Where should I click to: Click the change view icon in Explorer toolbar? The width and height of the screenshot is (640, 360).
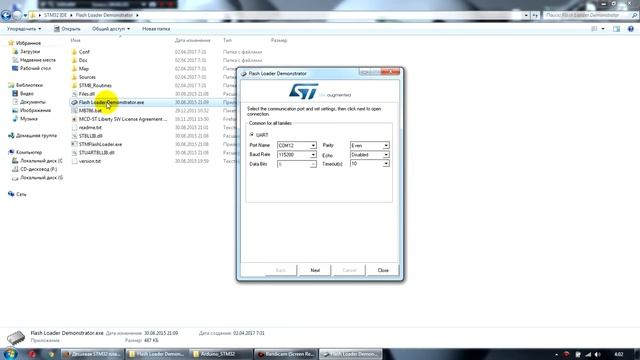594,29
